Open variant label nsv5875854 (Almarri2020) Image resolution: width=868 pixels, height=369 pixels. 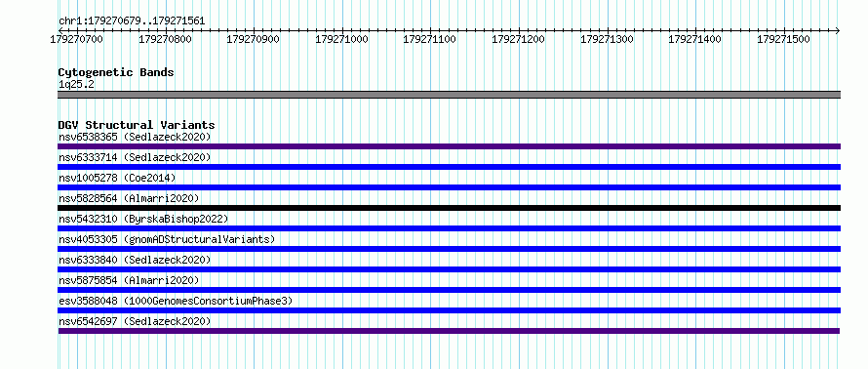tap(129, 280)
